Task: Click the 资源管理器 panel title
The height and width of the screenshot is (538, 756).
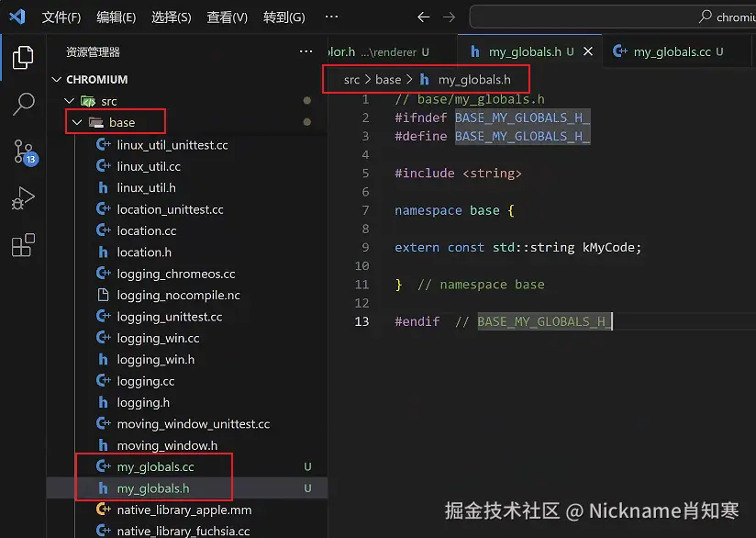Action: pos(93,52)
